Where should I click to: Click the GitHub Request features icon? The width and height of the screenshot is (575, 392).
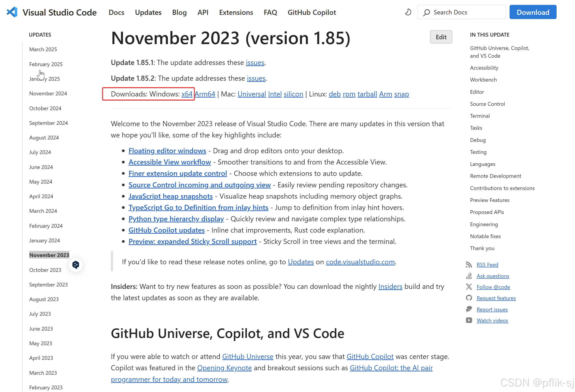tap(469, 298)
